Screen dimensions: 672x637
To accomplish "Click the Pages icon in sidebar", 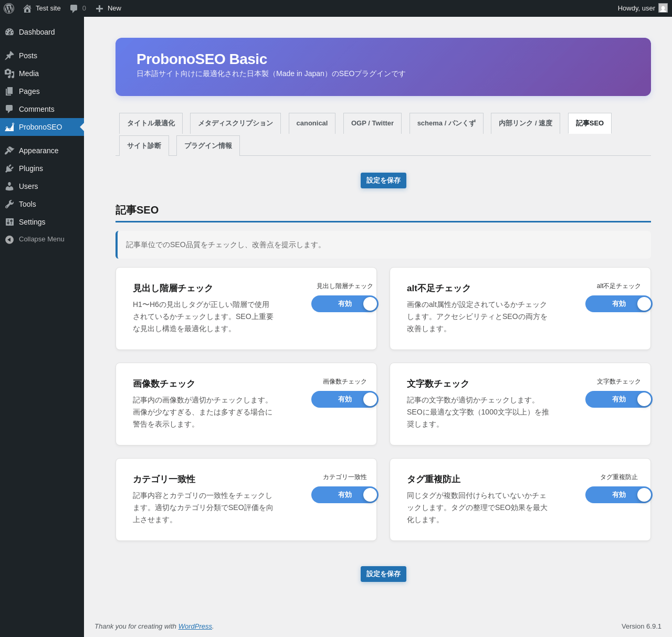I will point(9,91).
